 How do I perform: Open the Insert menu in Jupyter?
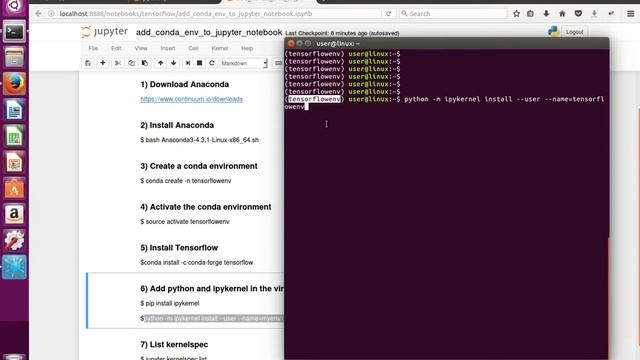167,48
